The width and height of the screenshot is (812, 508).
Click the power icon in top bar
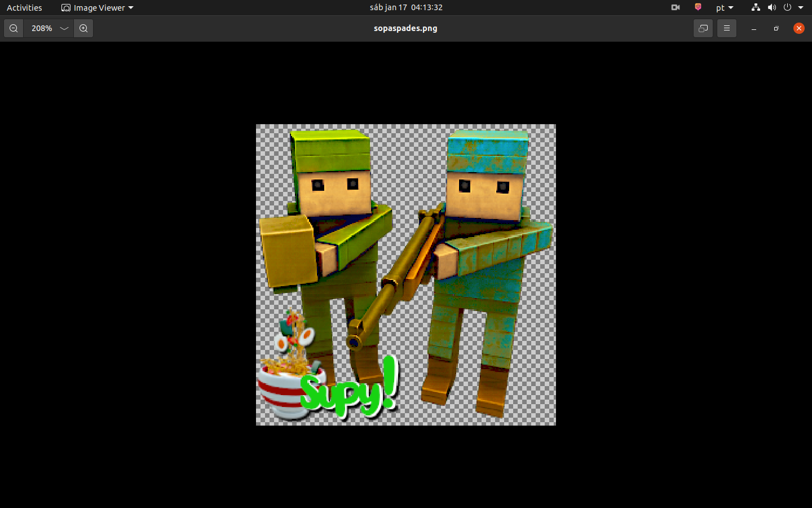click(x=787, y=7)
